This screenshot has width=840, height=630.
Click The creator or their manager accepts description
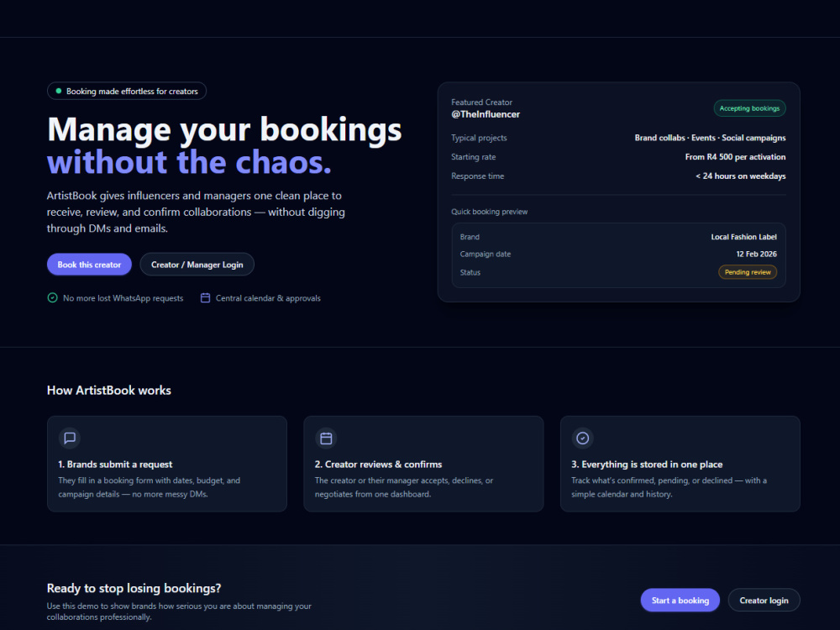pos(404,487)
